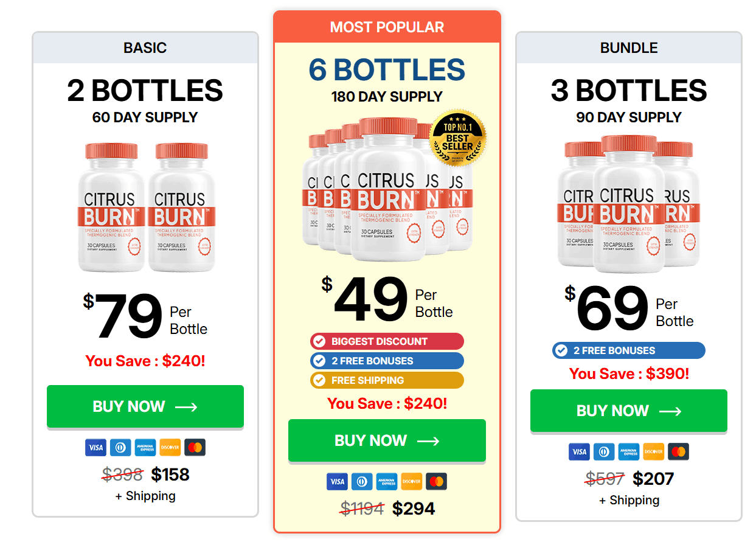Click the Visa icon under the Basic plan
Image resolution: width=756 pixels, height=556 pixels.
click(x=95, y=448)
